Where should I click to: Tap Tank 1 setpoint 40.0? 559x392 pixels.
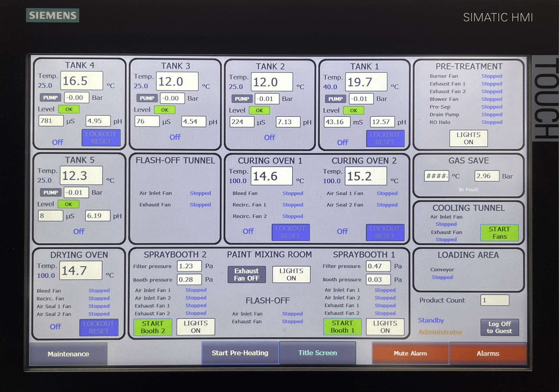click(x=330, y=87)
